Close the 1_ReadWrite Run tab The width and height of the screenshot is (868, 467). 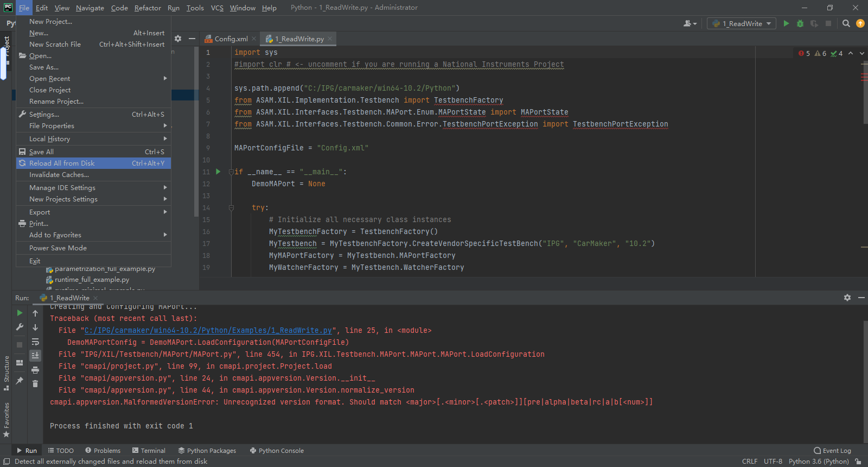click(95, 298)
